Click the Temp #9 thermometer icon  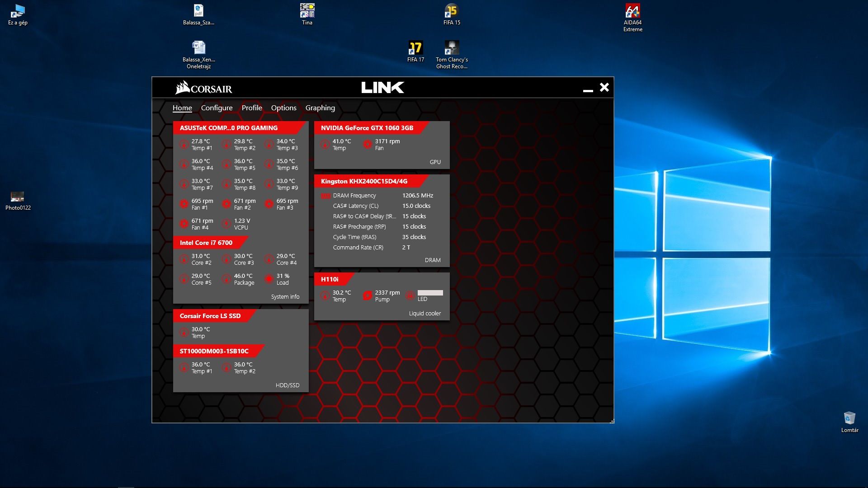coord(269,184)
